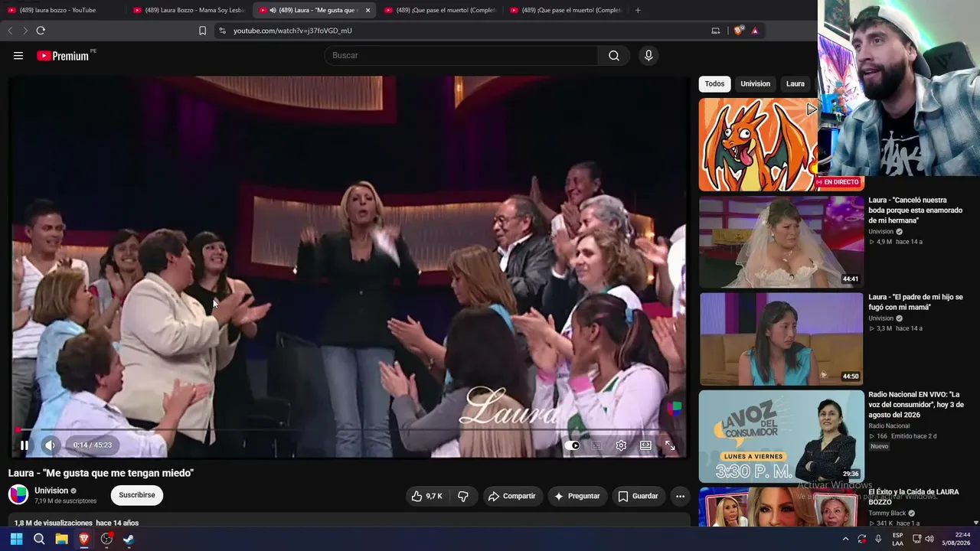Click the search magnifier button
This screenshot has width=980, height=551.
pos(614,56)
